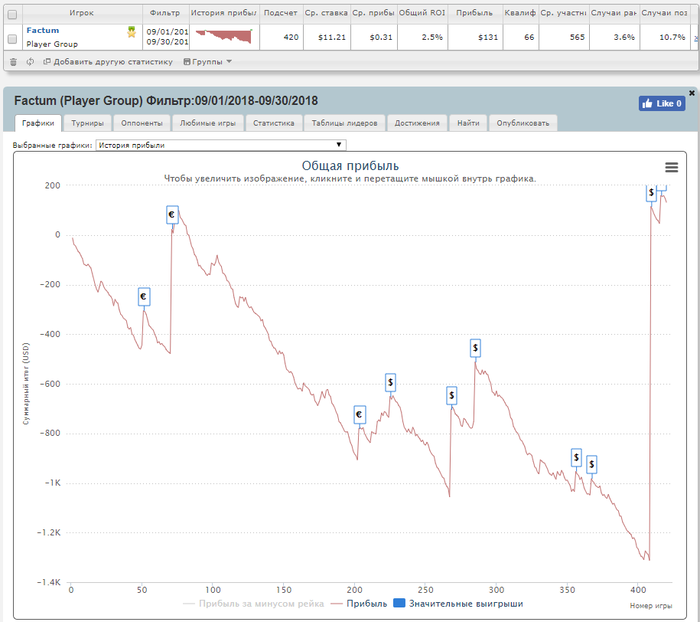Click the Facebook Like button
The width and height of the screenshot is (700, 622).
point(661,103)
